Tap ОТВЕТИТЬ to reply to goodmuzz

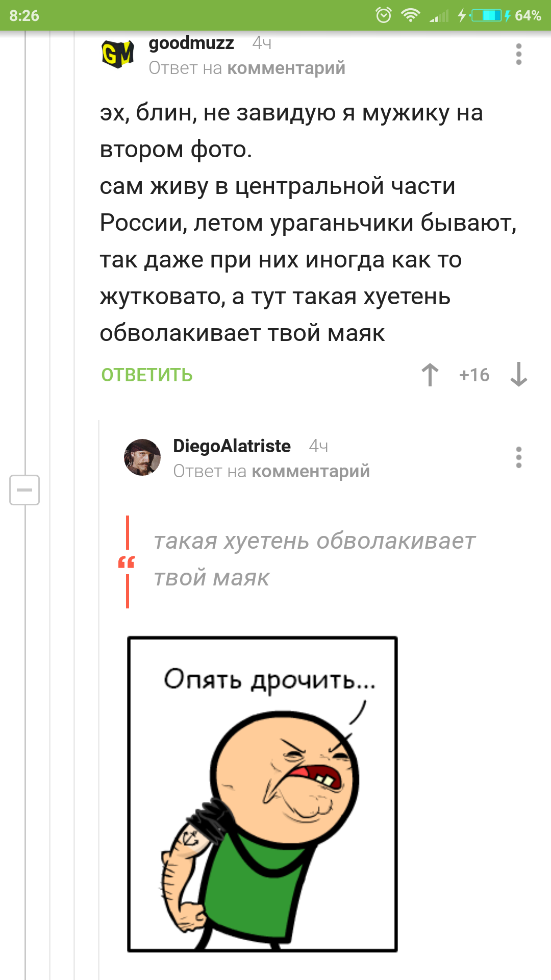[x=147, y=375]
